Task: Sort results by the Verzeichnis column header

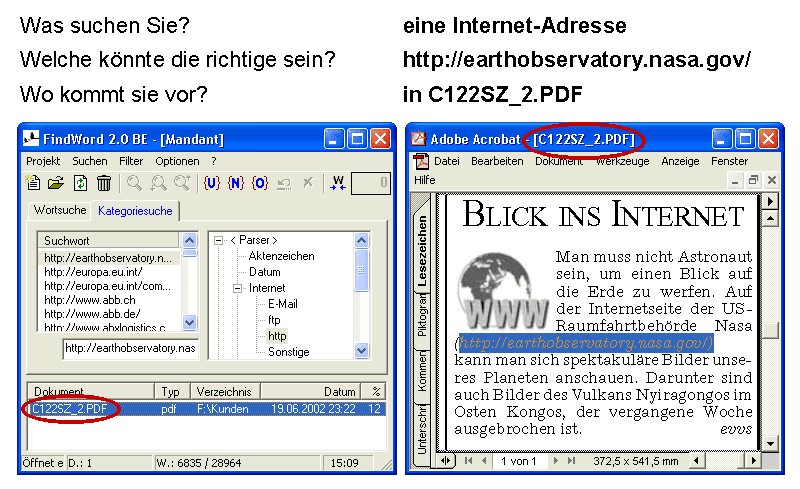Action: pyautogui.click(x=225, y=392)
